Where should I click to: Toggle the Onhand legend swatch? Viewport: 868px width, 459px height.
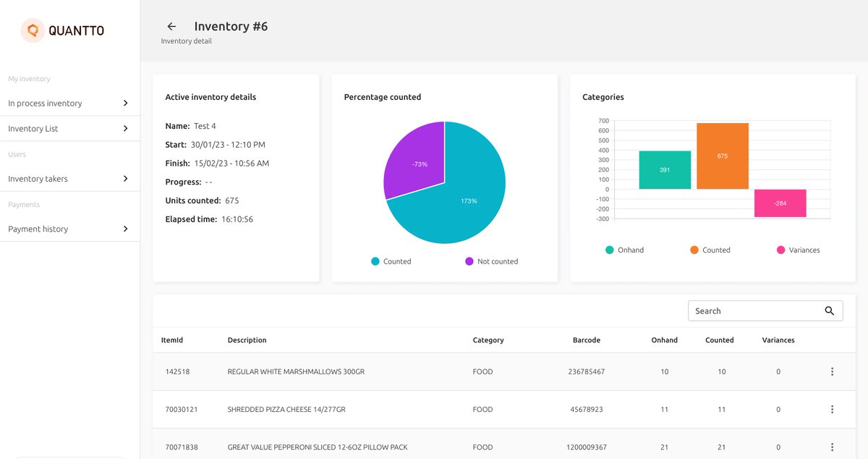(x=609, y=250)
